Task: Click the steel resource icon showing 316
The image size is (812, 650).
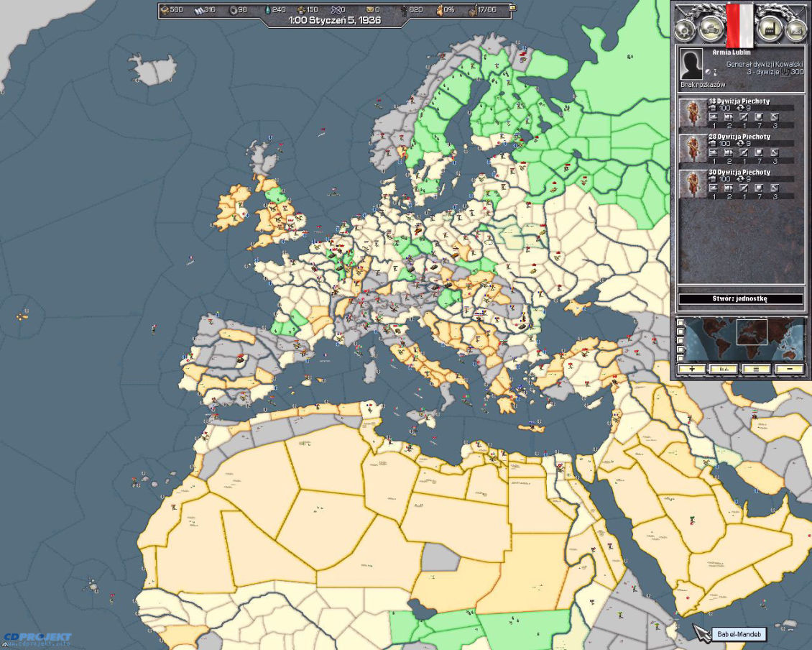Action: [199, 10]
